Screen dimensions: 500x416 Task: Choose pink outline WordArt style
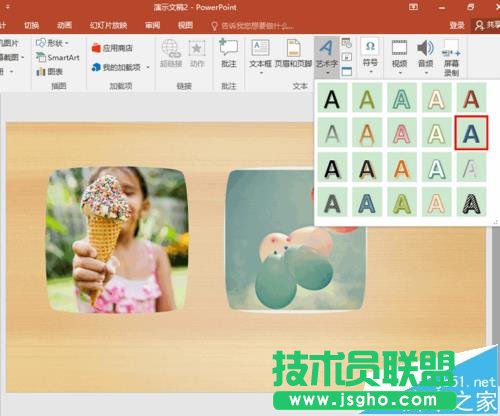402,133
